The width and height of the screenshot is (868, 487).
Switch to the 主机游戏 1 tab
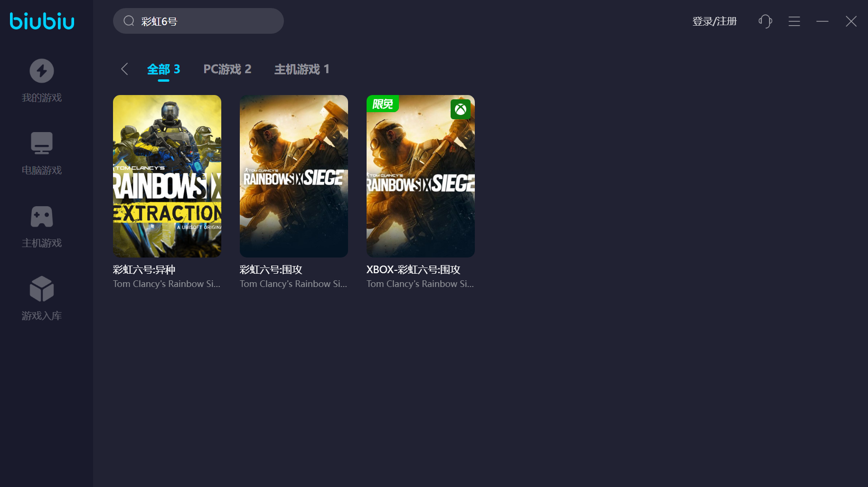click(x=302, y=69)
